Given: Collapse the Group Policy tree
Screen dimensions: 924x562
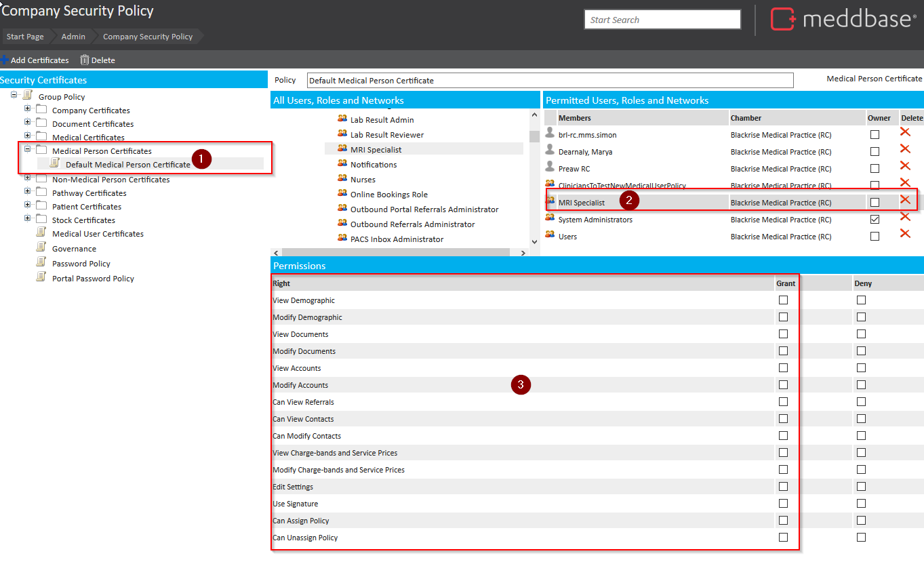Looking at the screenshot, I should point(15,96).
